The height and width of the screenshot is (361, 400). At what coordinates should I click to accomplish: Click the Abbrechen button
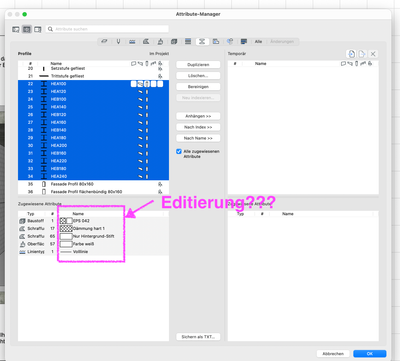click(x=333, y=354)
